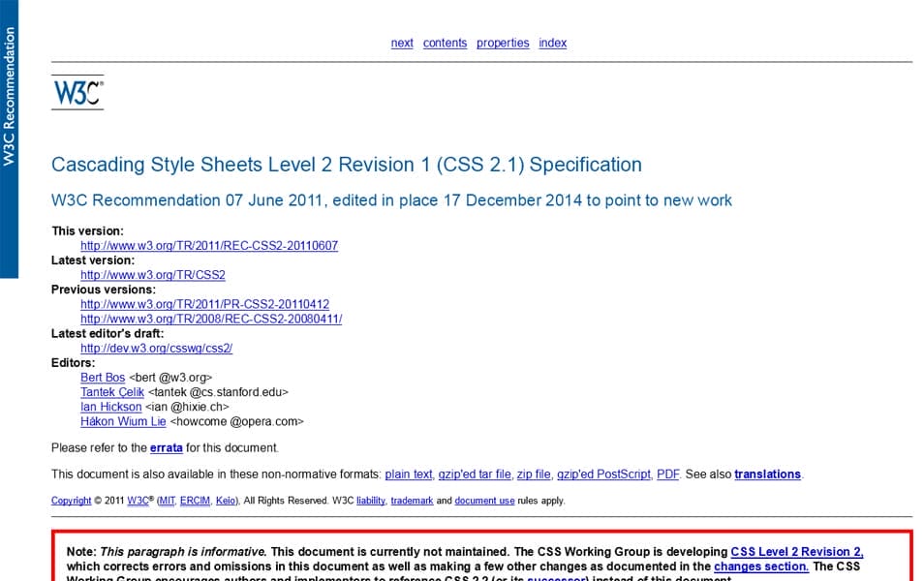Download the gzip'ed tar file format

pyautogui.click(x=477, y=474)
